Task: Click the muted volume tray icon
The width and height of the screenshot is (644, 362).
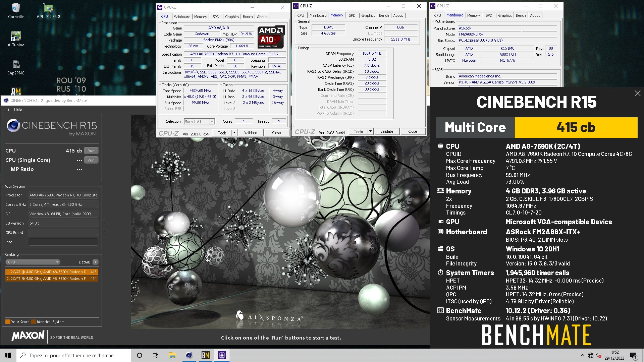Action: tap(598, 355)
